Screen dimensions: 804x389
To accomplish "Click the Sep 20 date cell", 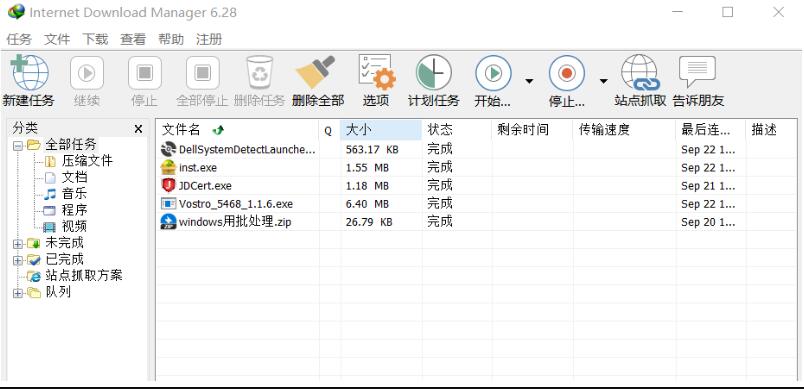I will (x=708, y=222).
